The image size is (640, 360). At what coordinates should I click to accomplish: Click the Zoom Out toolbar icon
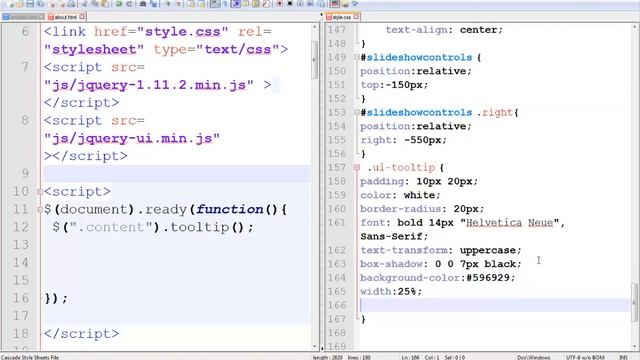tap(178, 4)
